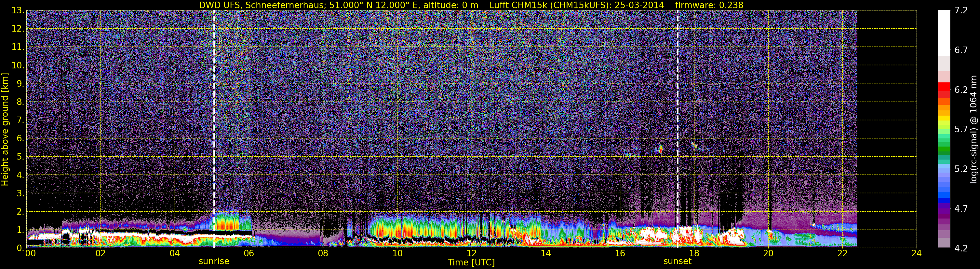The image size is (980, 269).
Task: Click the red section of the colorbar
Action: point(944,90)
